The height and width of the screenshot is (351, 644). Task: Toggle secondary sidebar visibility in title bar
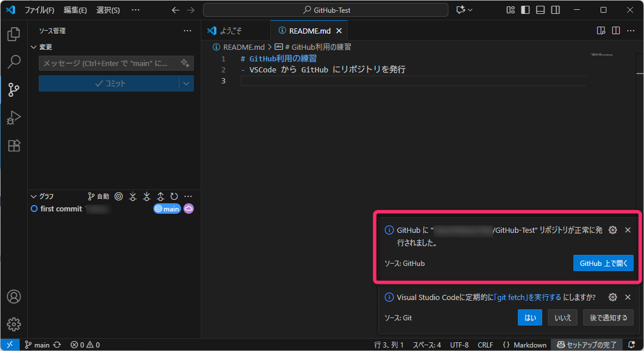click(555, 10)
